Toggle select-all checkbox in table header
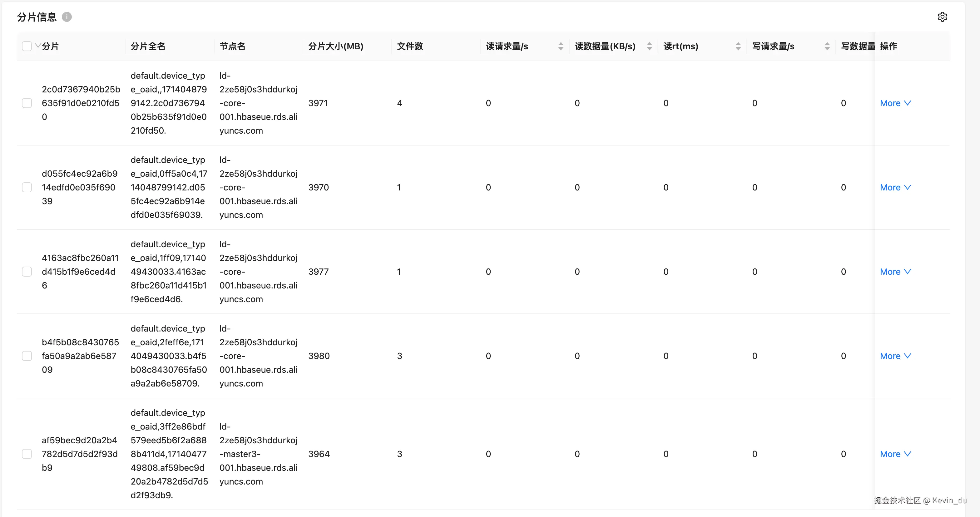 pos(27,47)
